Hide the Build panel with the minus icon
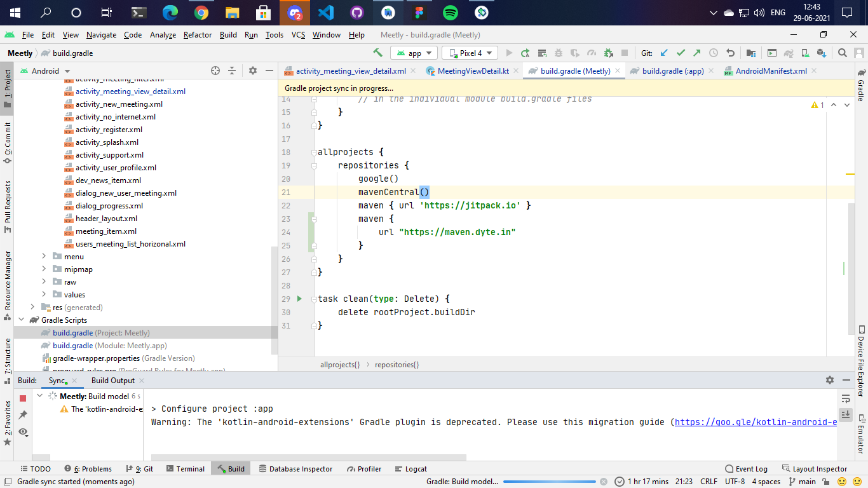 click(x=846, y=380)
